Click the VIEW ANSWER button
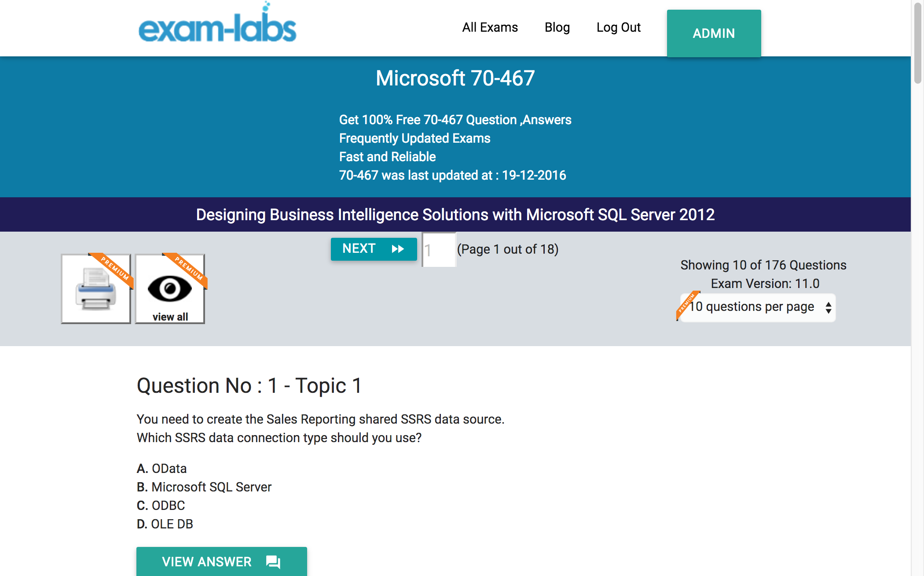This screenshot has width=924, height=576. click(222, 561)
